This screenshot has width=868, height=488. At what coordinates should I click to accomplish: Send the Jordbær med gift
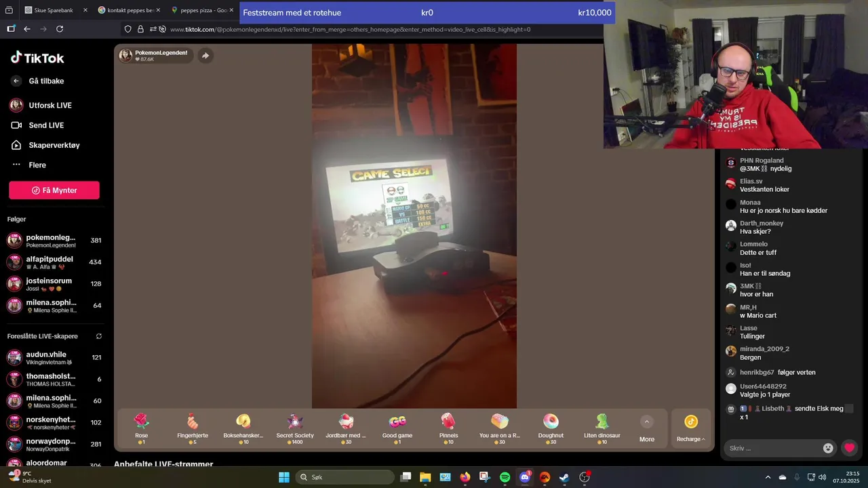click(346, 428)
